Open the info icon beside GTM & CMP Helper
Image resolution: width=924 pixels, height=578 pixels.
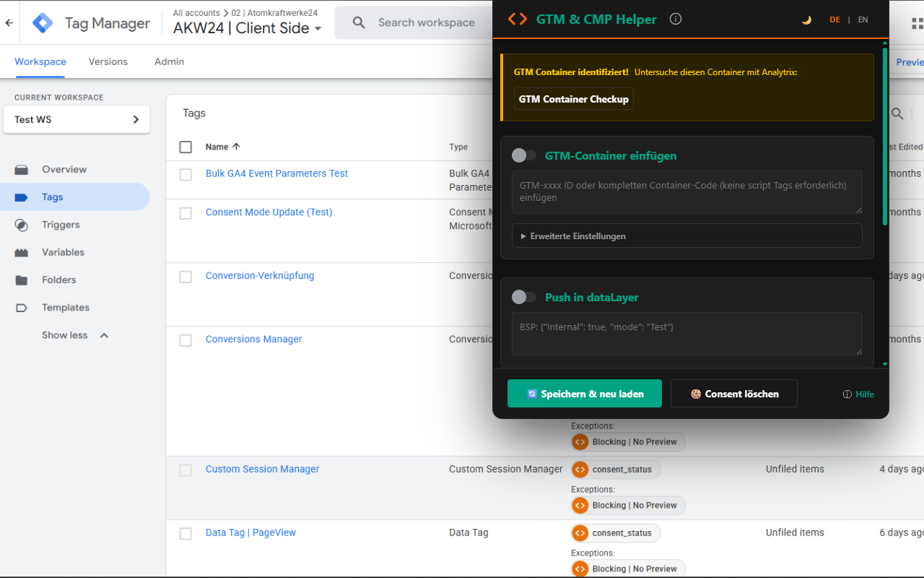[x=676, y=19]
